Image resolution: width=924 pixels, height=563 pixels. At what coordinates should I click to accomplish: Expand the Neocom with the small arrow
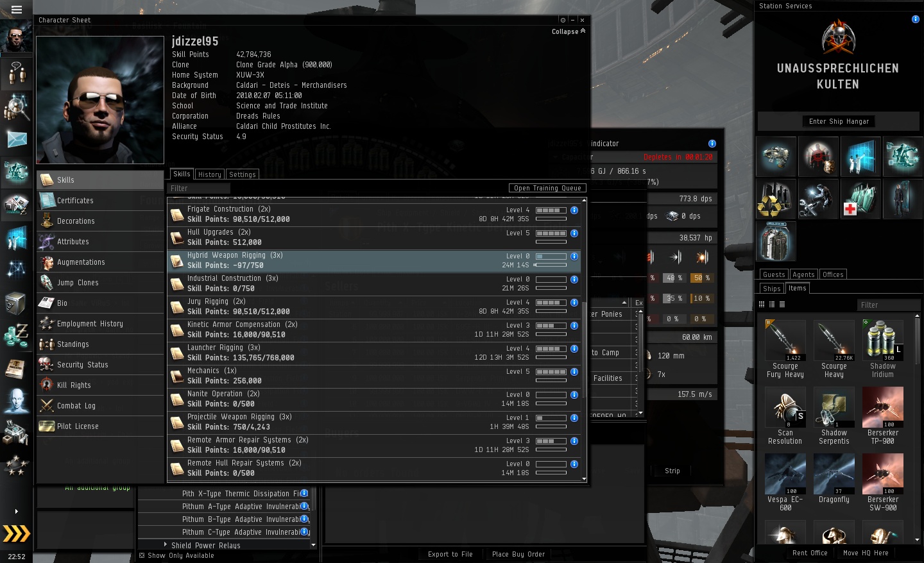pyautogui.click(x=16, y=511)
